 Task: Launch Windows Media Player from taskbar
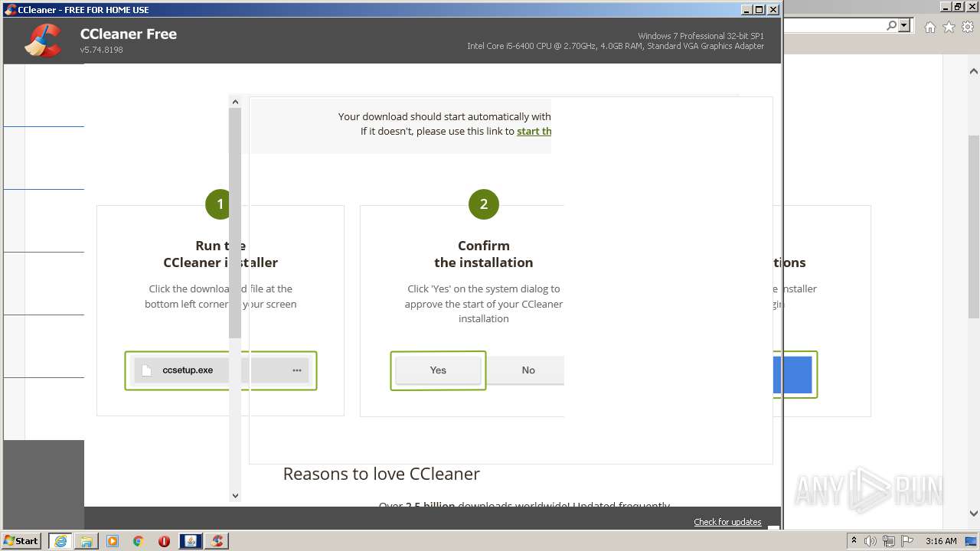[113, 541]
